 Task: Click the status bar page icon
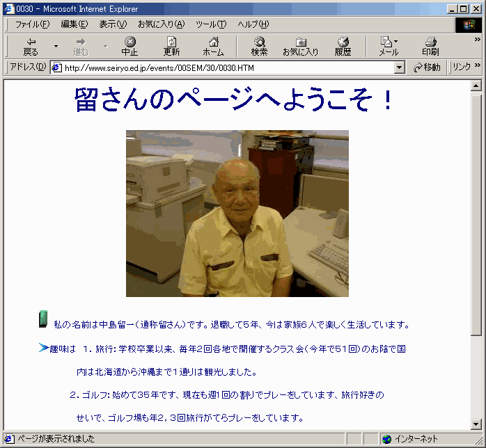[x=9, y=439]
